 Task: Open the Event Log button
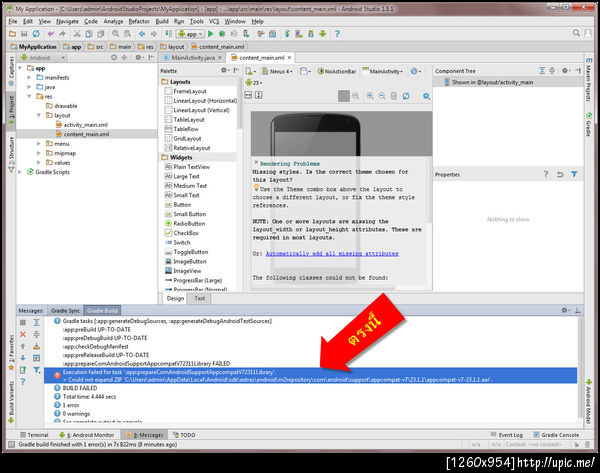tap(507, 435)
